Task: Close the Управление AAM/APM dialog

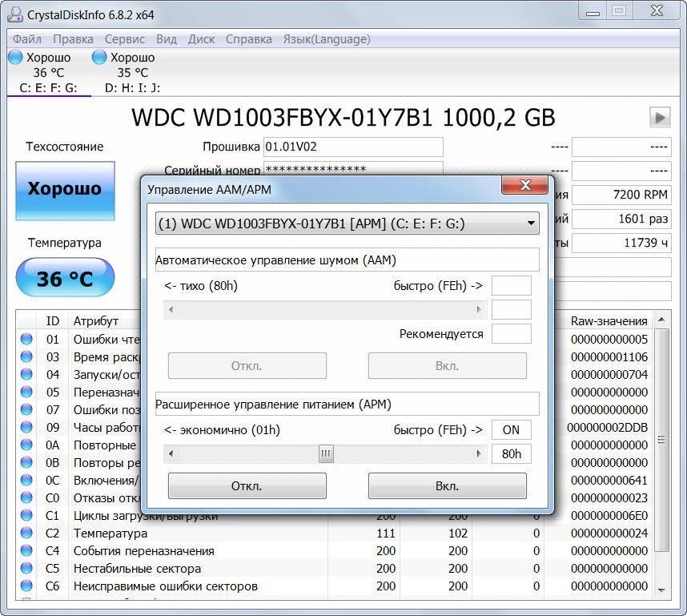Action: [524, 185]
